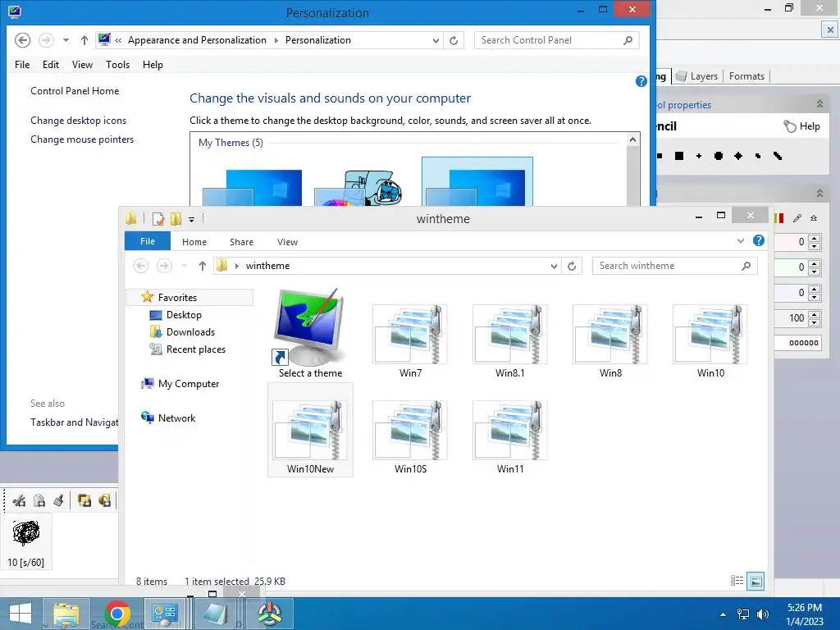Go back in Personalization window
Image resolution: width=840 pixels, height=630 pixels.
pos(22,40)
